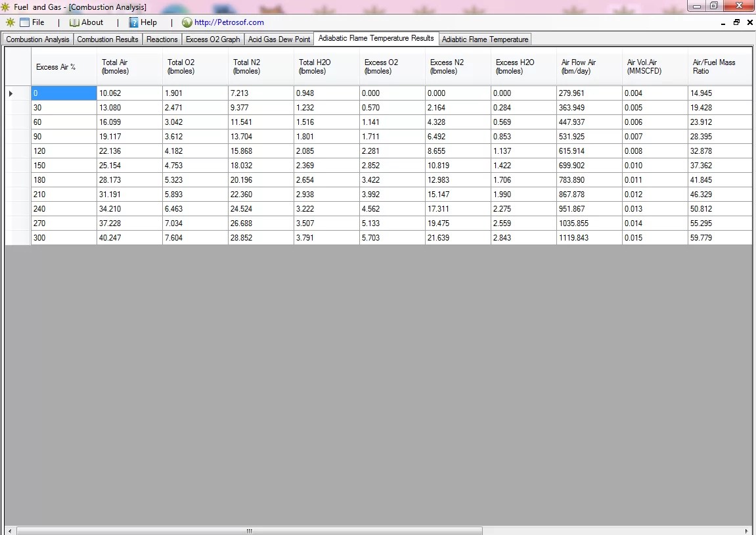
Task: View the Excess O2 Graph tab
Action: 212,39
